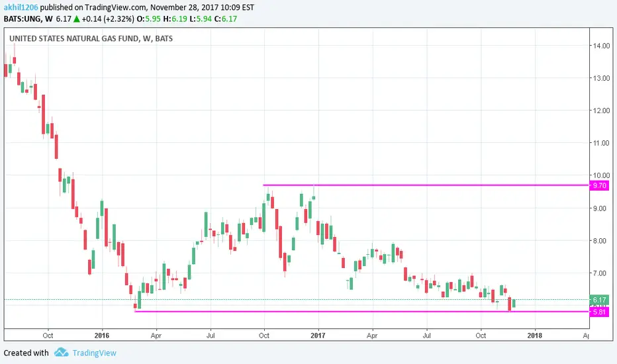Click the 6.17 current price label
The width and height of the screenshot is (617, 364).
599,300
